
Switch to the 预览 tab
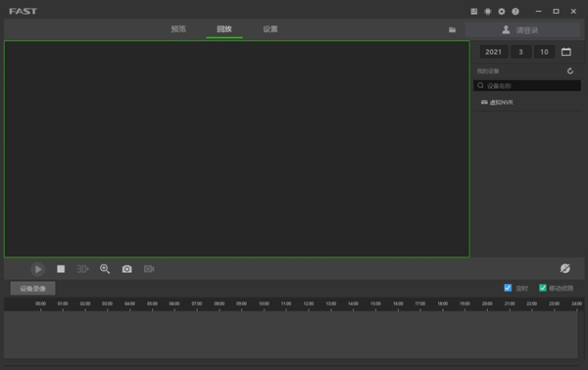coord(178,28)
